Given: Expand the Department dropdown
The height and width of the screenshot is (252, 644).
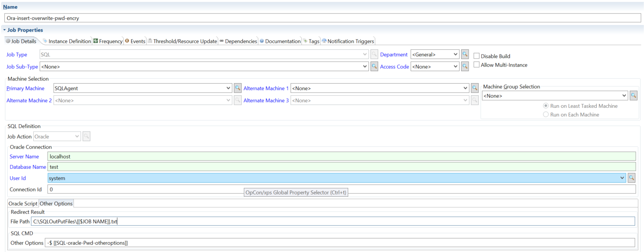Looking at the screenshot, I should point(455,55).
